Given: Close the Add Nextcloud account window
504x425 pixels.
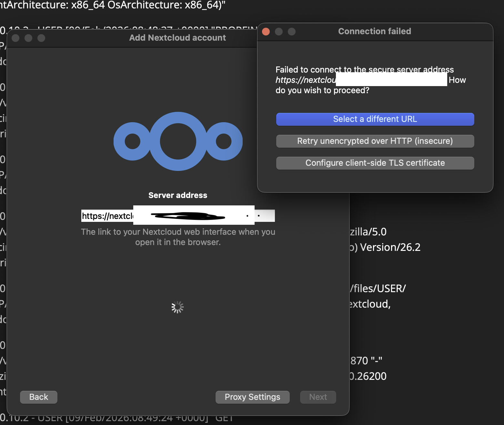Looking at the screenshot, I should (x=15, y=38).
